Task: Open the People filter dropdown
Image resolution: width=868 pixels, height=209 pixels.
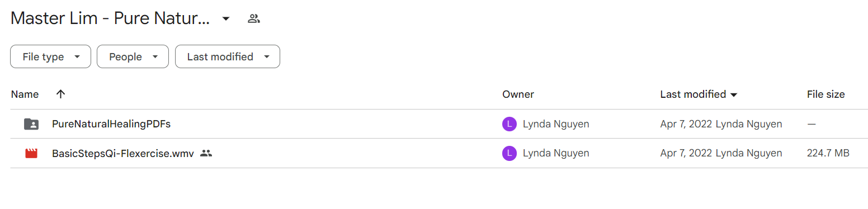Action: (133, 56)
